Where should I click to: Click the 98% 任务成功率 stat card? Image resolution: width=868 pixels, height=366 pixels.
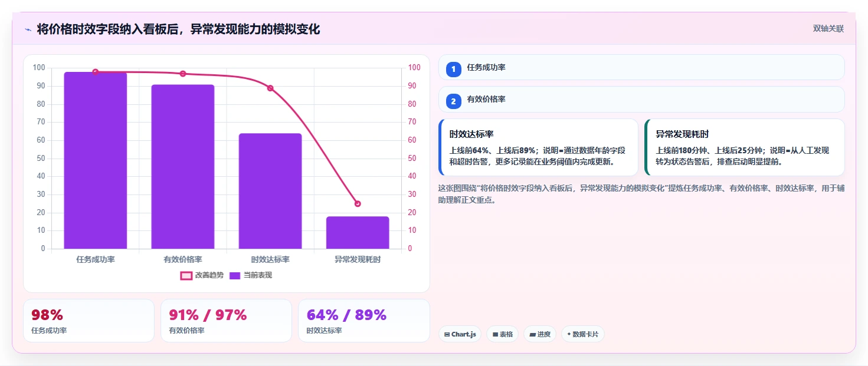click(89, 321)
